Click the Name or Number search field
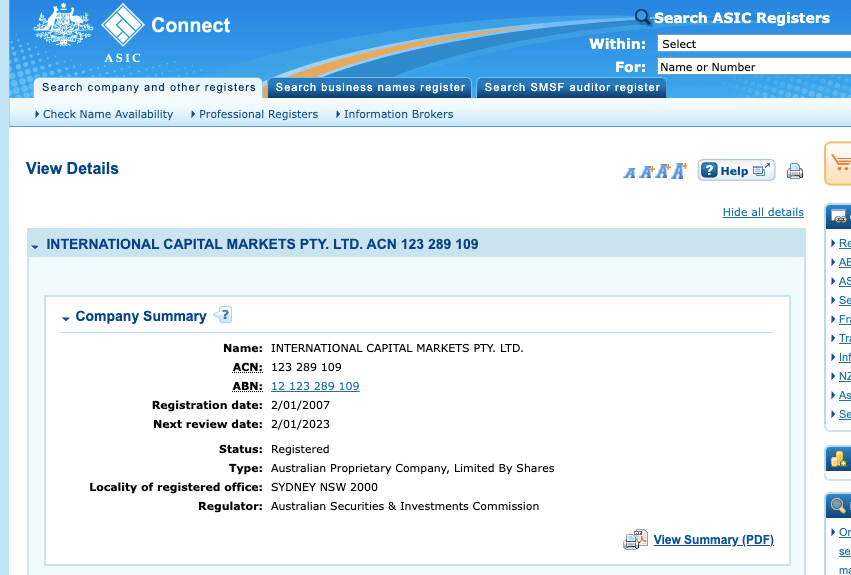This screenshot has height=575, width=851. tap(754, 67)
